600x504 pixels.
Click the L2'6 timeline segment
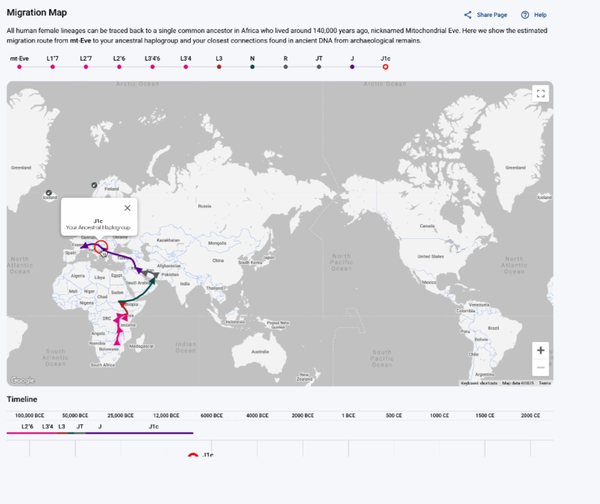(x=26, y=427)
